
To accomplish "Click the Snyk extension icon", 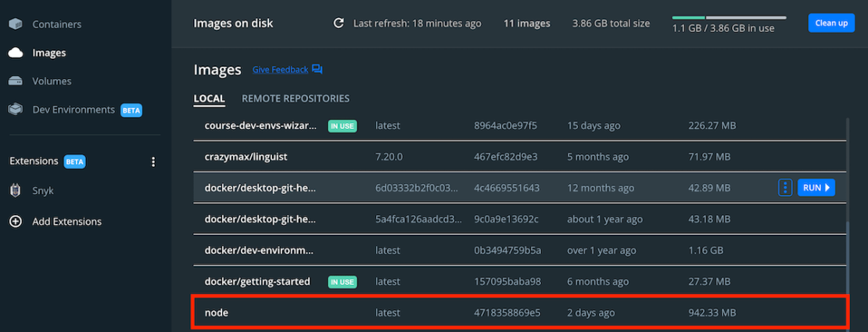I will point(16,190).
